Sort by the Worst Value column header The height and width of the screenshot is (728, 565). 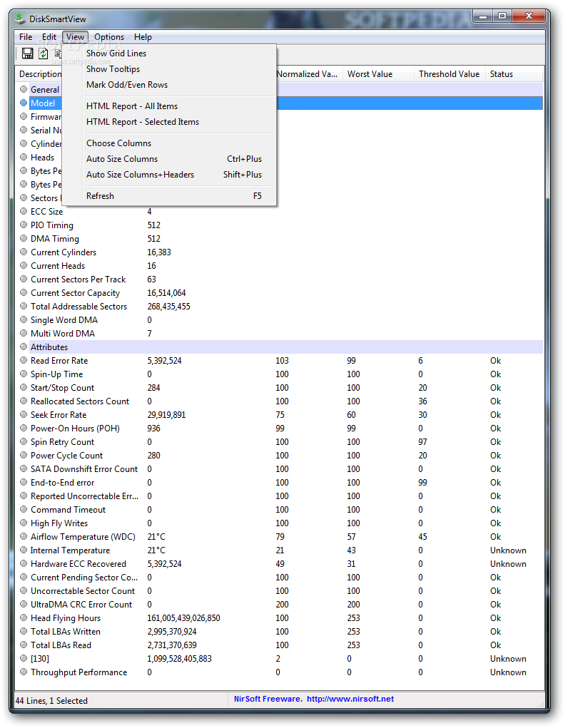coord(378,74)
